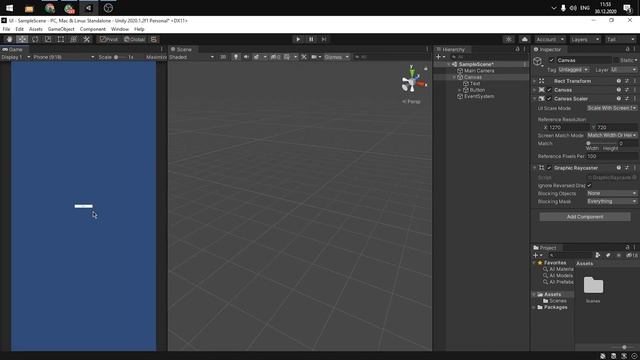The width and height of the screenshot is (640, 360).
Task: Open the GameObject menu
Action: (61, 29)
